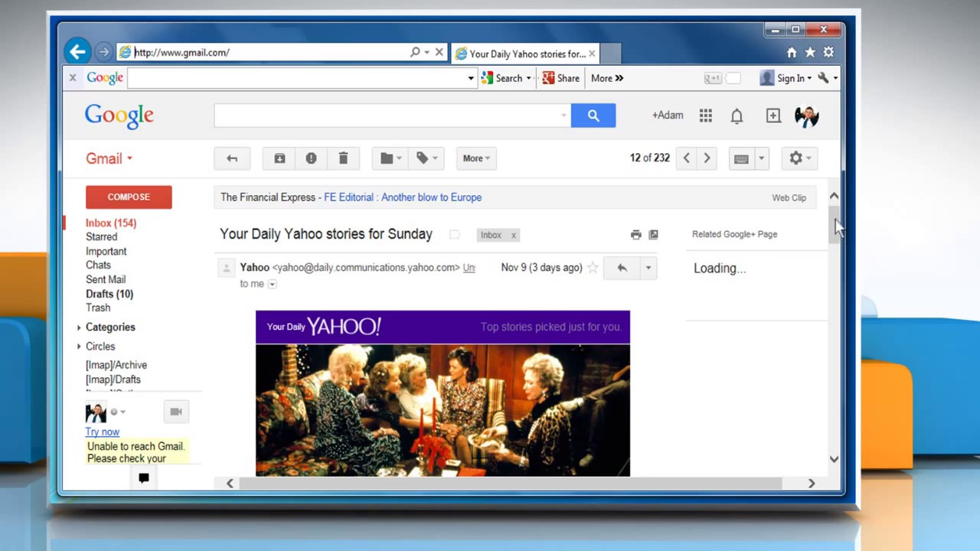Image resolution: width=980 pixels, height=551 pixels.
Task: Open Inbox (154) folder
Action: [x=111, y=223]
